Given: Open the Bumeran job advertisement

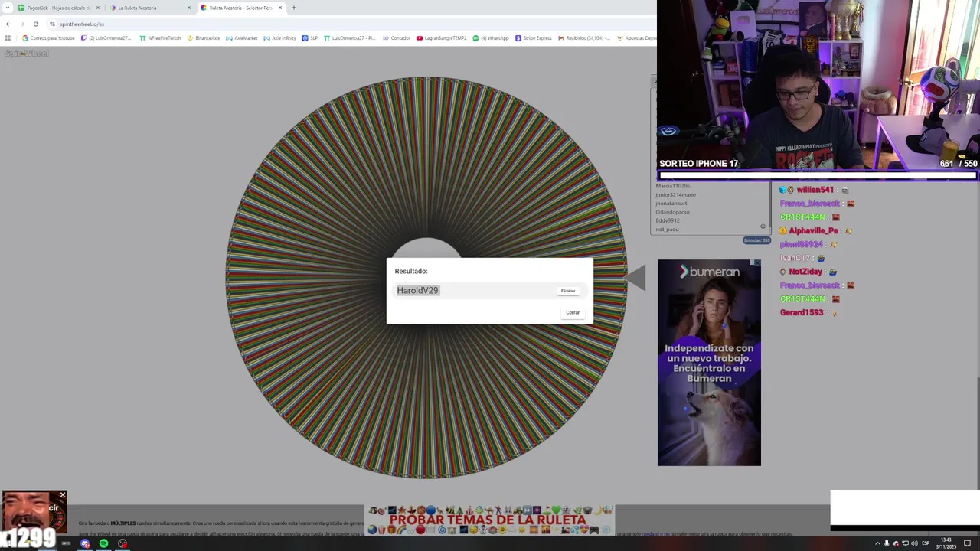Looking at the screenshot, I should (x=709, y=363).
